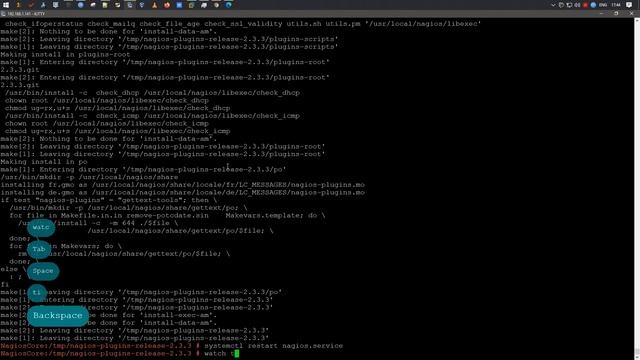Click the 'Making install in plugins-root' line
This screenshot has width=640, height=360.
point(65,54)
